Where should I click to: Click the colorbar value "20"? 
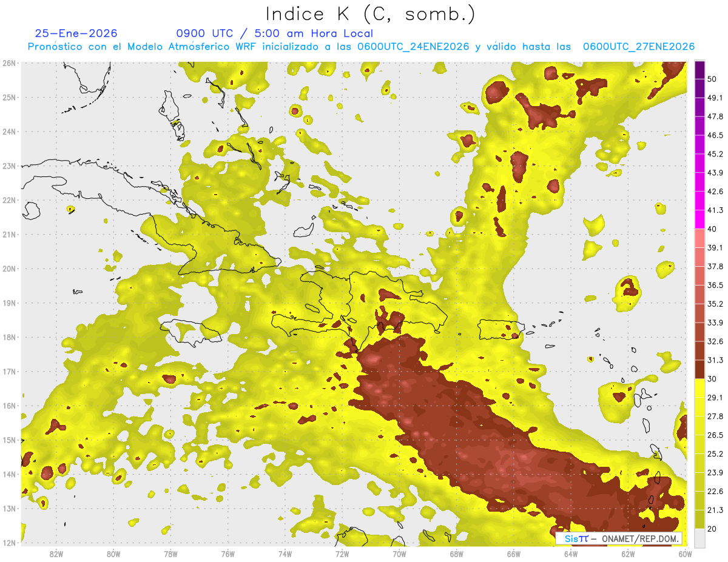(712, 529)
